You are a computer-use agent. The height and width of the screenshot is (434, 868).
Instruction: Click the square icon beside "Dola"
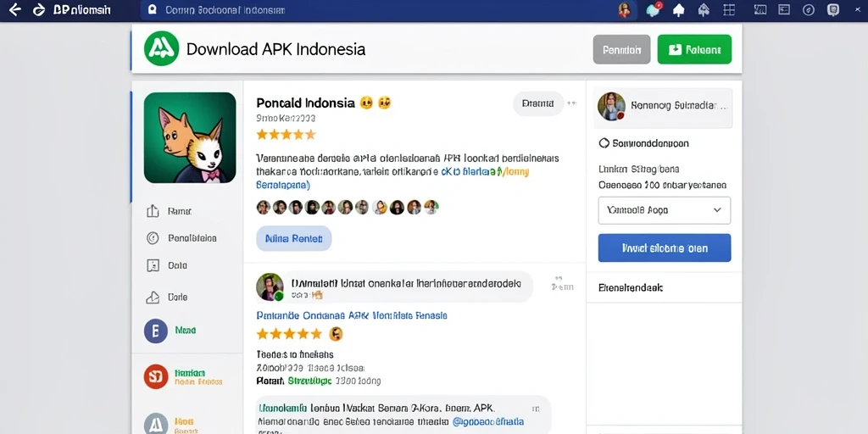[x=153, y=265]
